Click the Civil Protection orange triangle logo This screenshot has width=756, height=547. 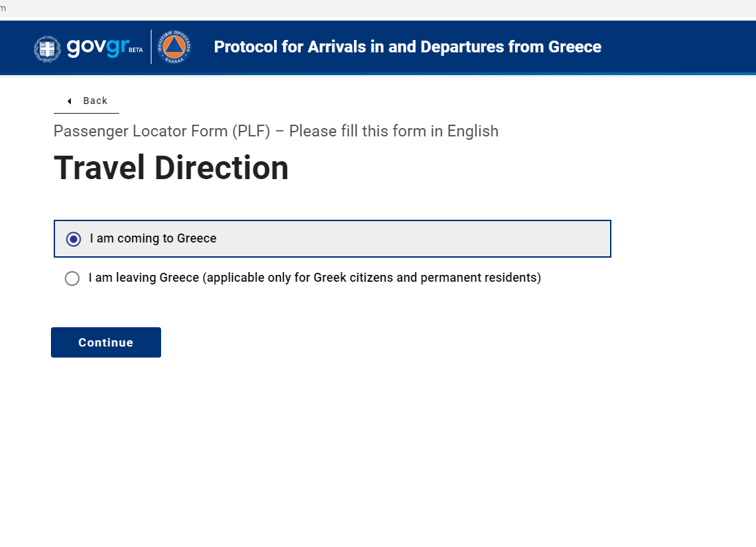tap(174, 47)
